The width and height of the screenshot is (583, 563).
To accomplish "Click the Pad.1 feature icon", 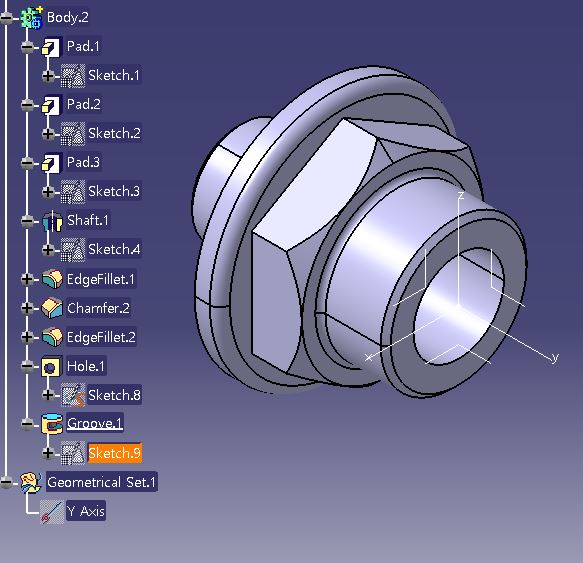I will pos(51,47).
